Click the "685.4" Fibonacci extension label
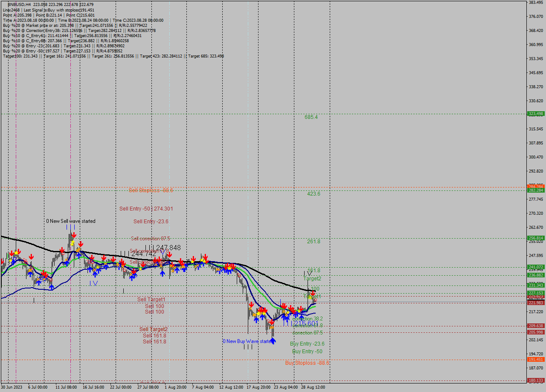The height and width of the screenshot is (392, 546). pos(311,117)
